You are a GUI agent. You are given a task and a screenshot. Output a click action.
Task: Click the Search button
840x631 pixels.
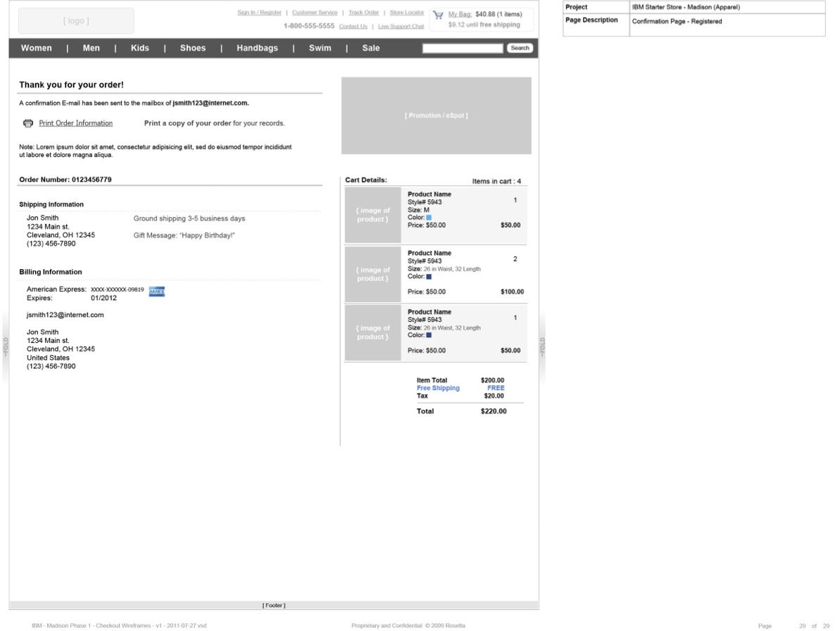pos(520,48)
